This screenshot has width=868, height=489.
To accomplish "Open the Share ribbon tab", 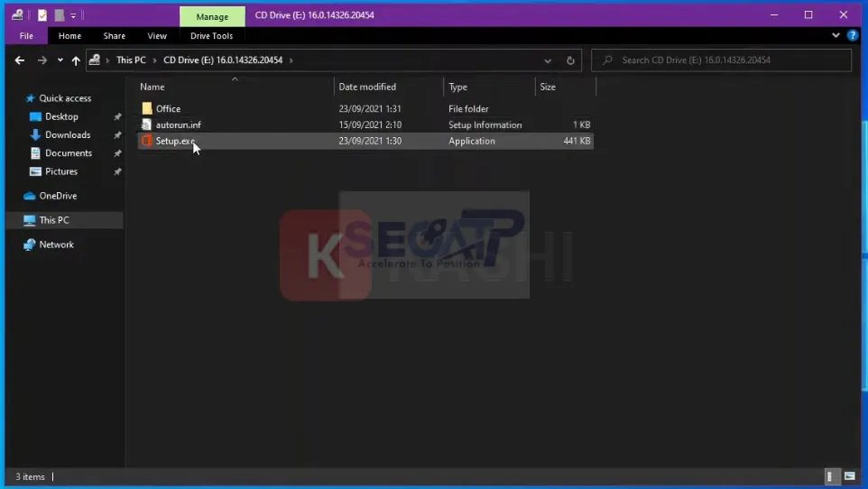I will (114, 36).
